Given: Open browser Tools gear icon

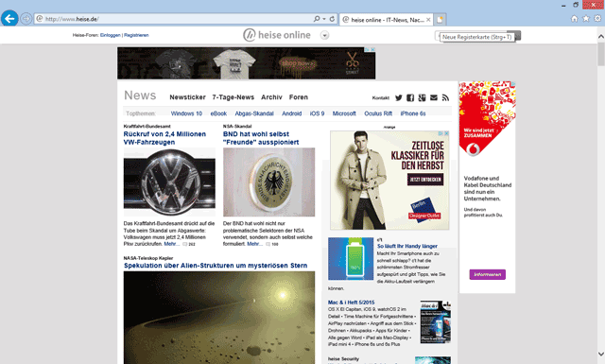Looking at the screenshot, I should coord(597,19).
